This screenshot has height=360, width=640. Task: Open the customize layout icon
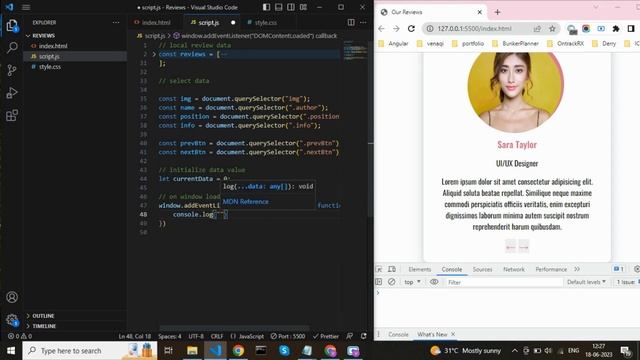(x=303, y=7)
